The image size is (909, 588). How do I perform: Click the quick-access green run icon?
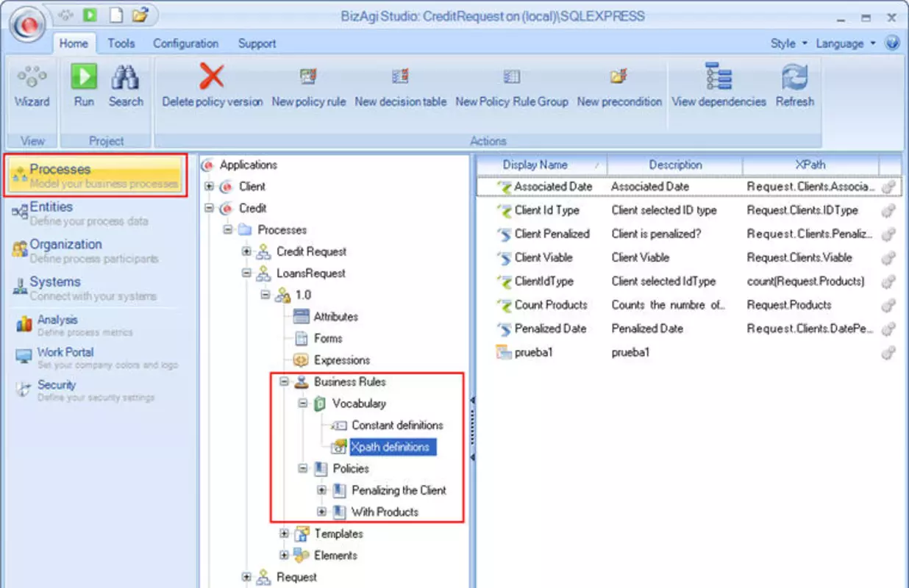90,14
